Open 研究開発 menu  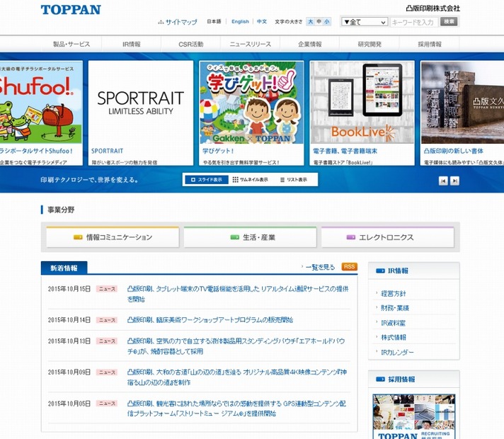pos(370,44)
